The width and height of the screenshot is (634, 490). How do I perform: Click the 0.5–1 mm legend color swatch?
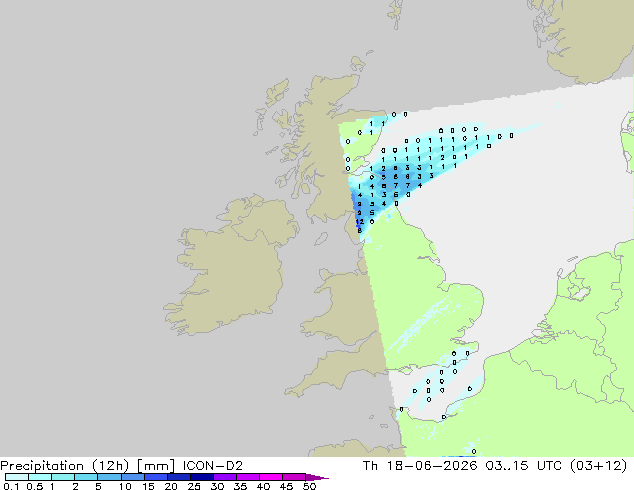tap(40, 477)
